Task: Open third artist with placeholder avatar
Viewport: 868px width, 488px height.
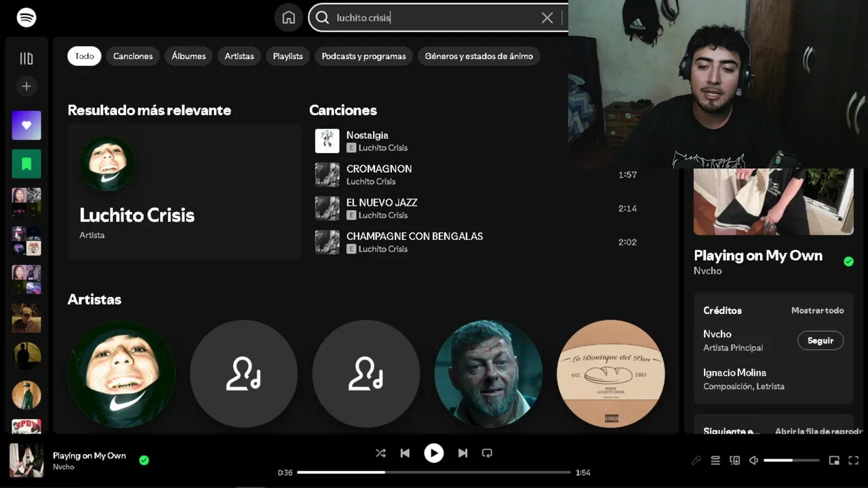Action: coord(366,374)
